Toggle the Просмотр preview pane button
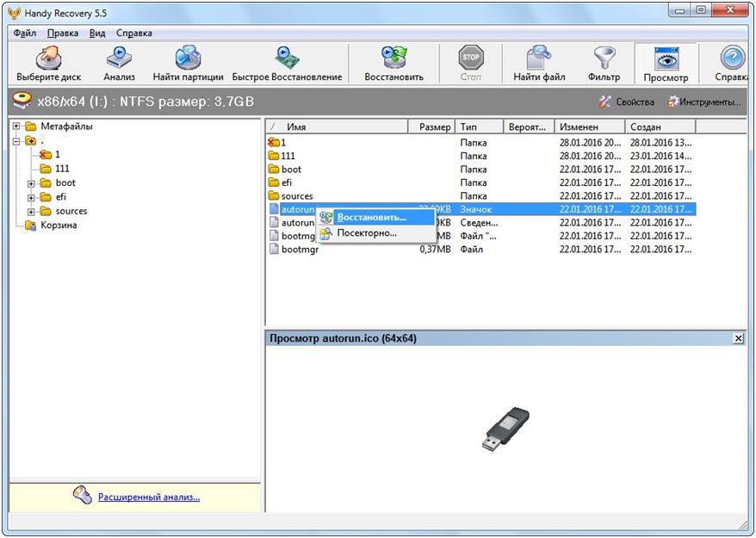Image resolution: width=756 pixels, height=538 pixels. tap(666, 64)
